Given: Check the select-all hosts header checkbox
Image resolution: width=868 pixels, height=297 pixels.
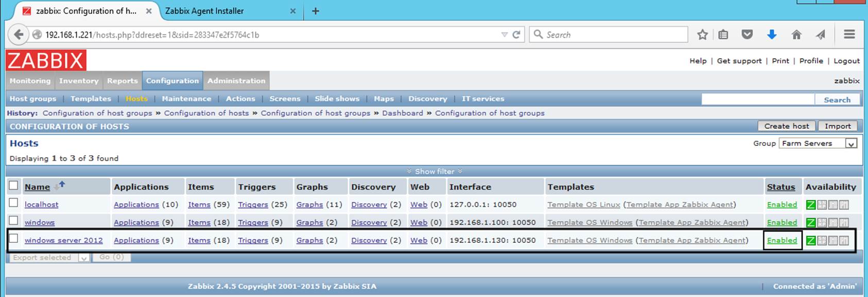Looking at the screenshot, I should [14, 186].
